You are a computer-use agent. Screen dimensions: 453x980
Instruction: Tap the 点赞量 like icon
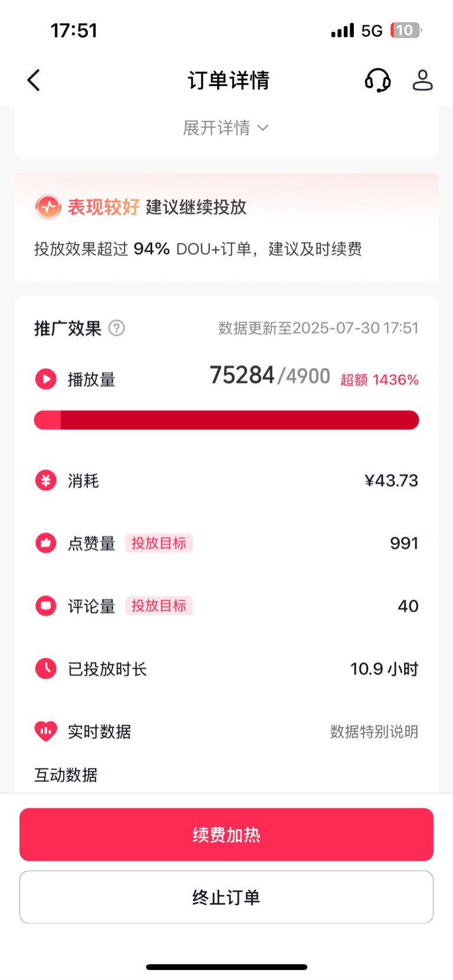coord(46,543)
